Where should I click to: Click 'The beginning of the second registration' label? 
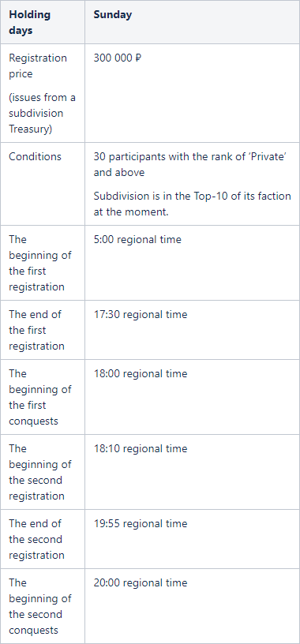(x=40, y=472)
